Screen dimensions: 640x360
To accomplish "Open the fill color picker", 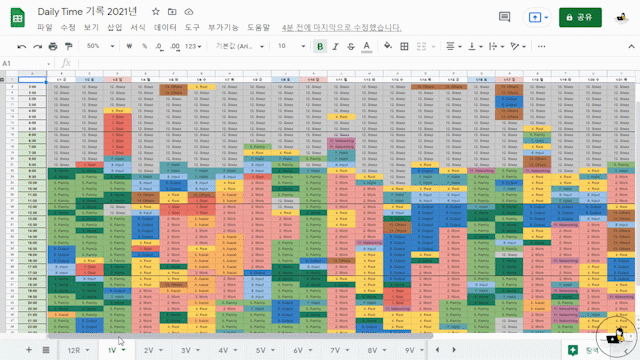I will point(388,46).
